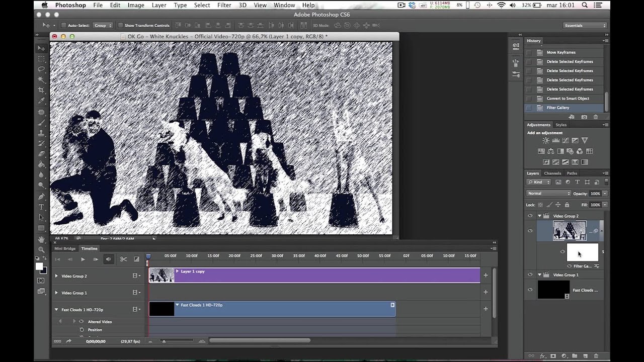
Task: Click foreground color swatch
Action: (39, 266)
